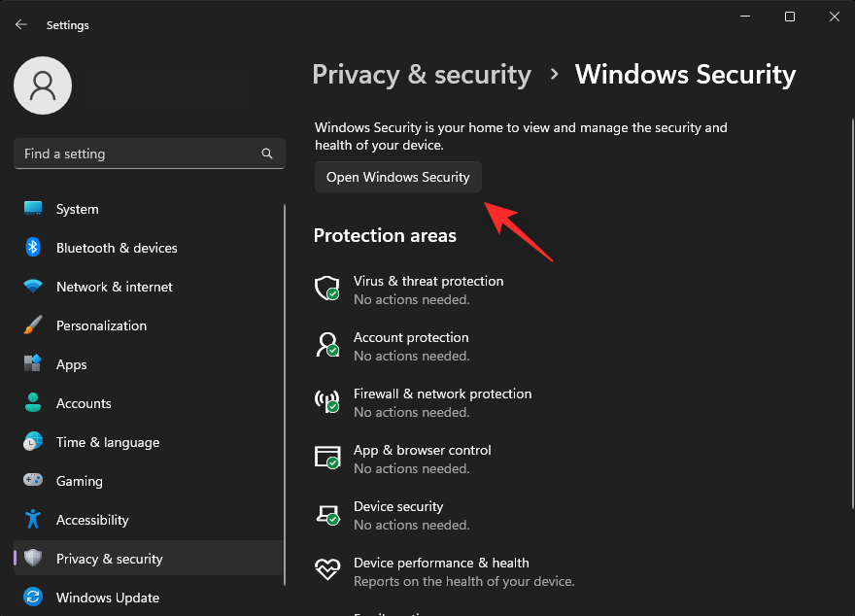Click the Firewall & network protection icon
Screen dimensions: 855x616
point(326,401)
